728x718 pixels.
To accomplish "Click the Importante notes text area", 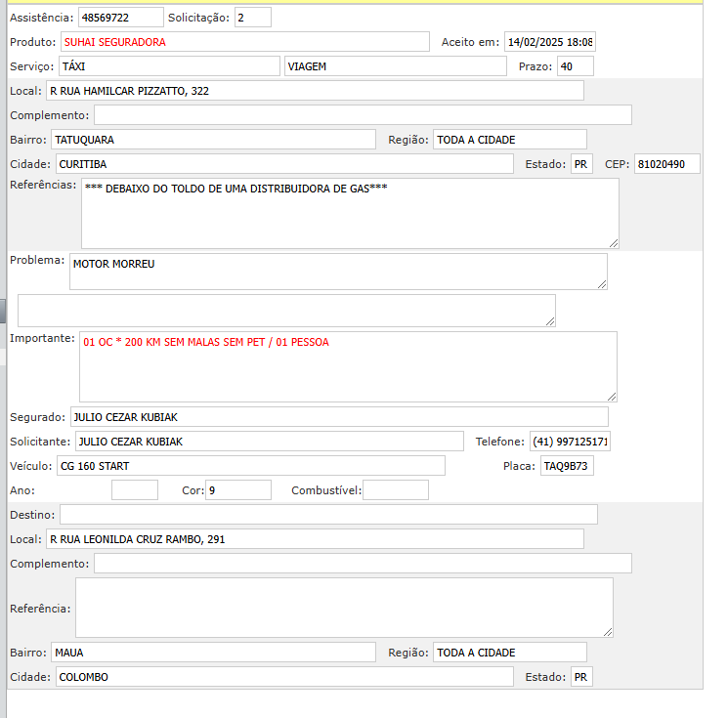I will coord(347,366).
